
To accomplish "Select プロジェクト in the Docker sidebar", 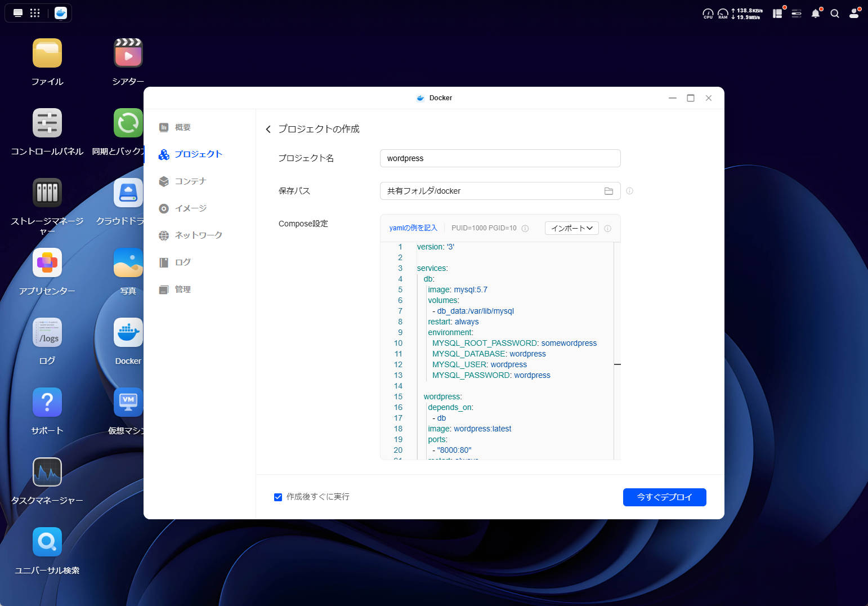I will pos(190,154).
